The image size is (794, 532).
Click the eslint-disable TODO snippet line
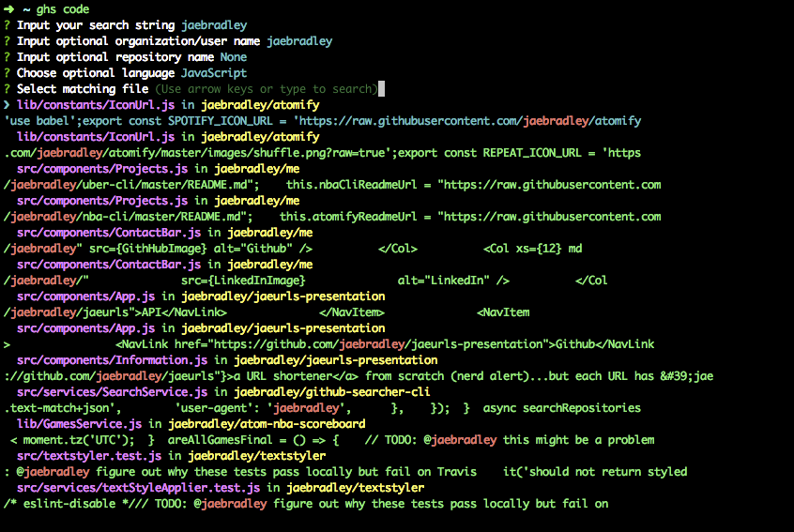point(306,504)
